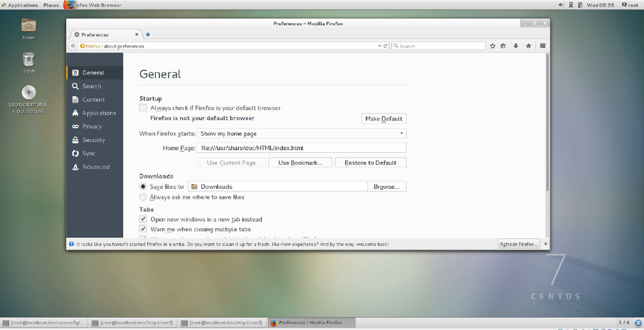This screenshot has height=330, width=644.
Task: Select Always ask me where to save
Action: (x=143, y=198)
